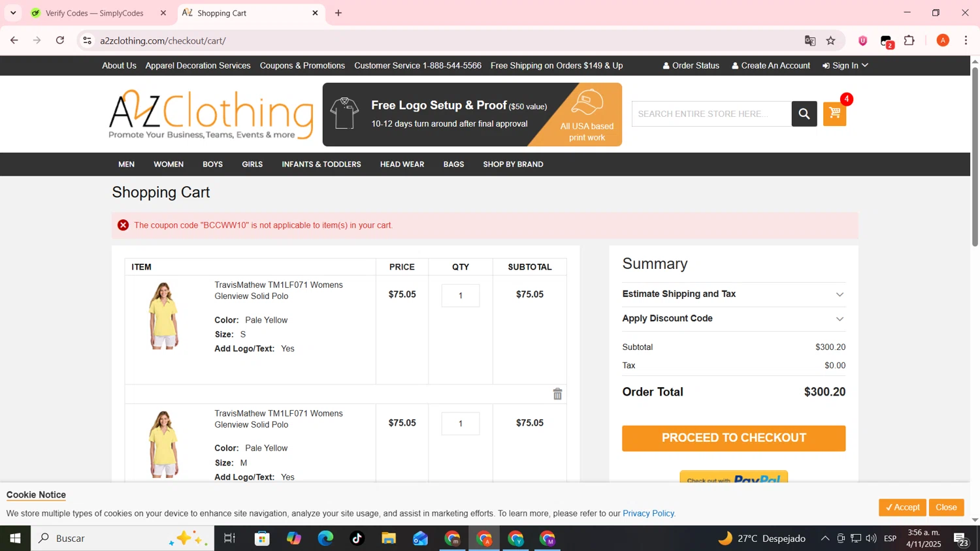Open Outlook from taskbar
The width and height of the screenshot is (980, 551).
(x=420, y=539)
